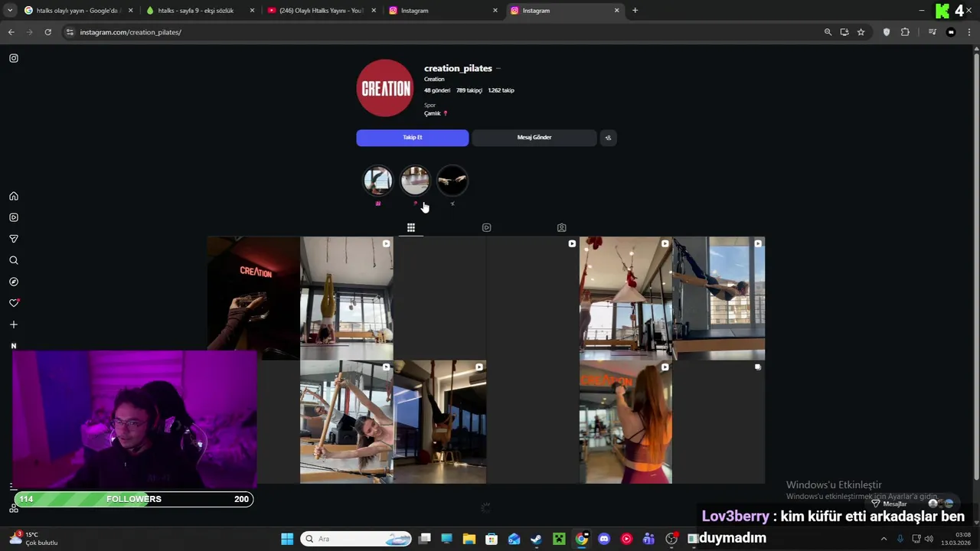Screen dimensions: 980x551
Task: Open the clock showing 03:08
Action: coord(957,539)
